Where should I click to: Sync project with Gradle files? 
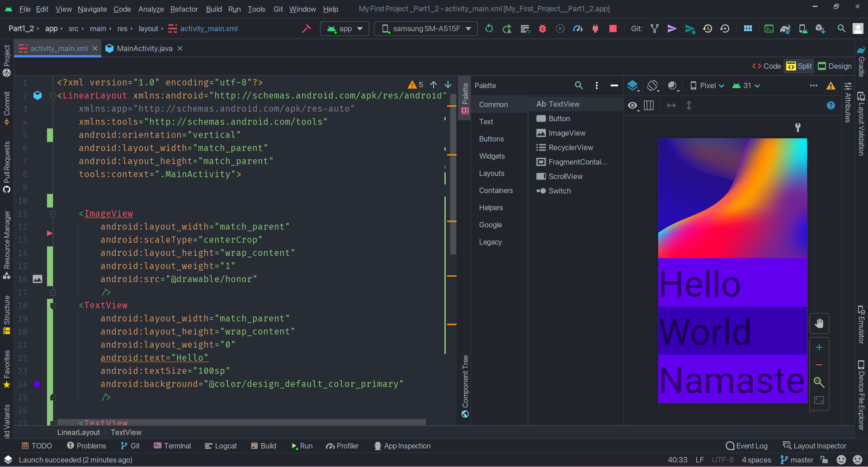coord(785,28)
